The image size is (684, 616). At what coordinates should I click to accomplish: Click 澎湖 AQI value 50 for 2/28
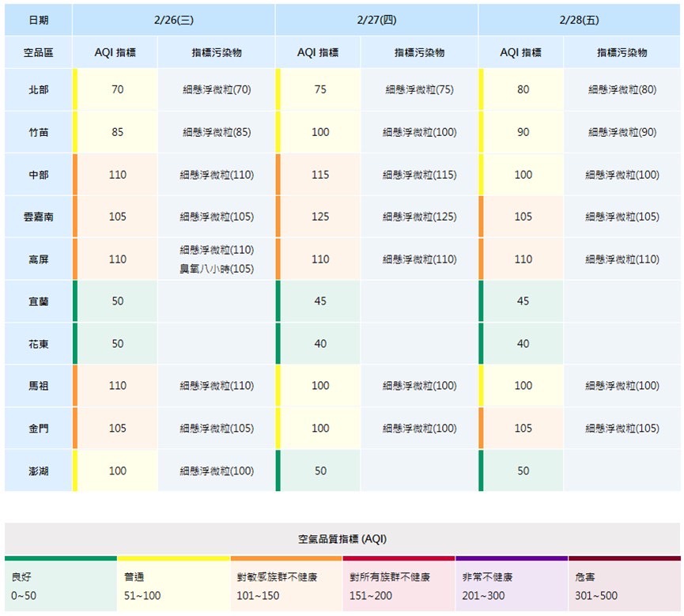[523, 471]
